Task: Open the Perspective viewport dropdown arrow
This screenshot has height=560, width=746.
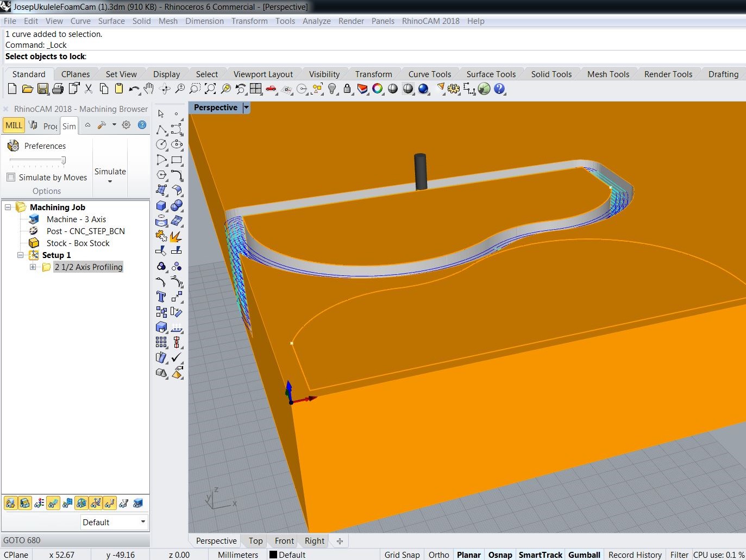Action: click(246, 108)
